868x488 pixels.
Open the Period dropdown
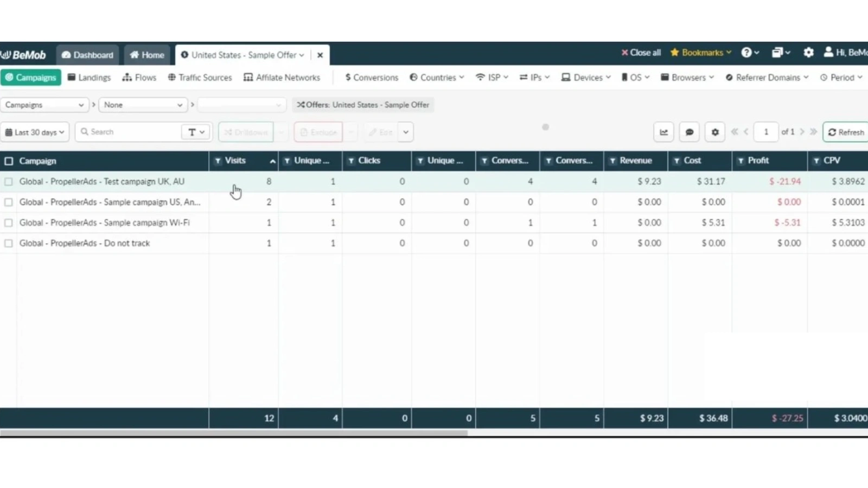click(841, 77)
